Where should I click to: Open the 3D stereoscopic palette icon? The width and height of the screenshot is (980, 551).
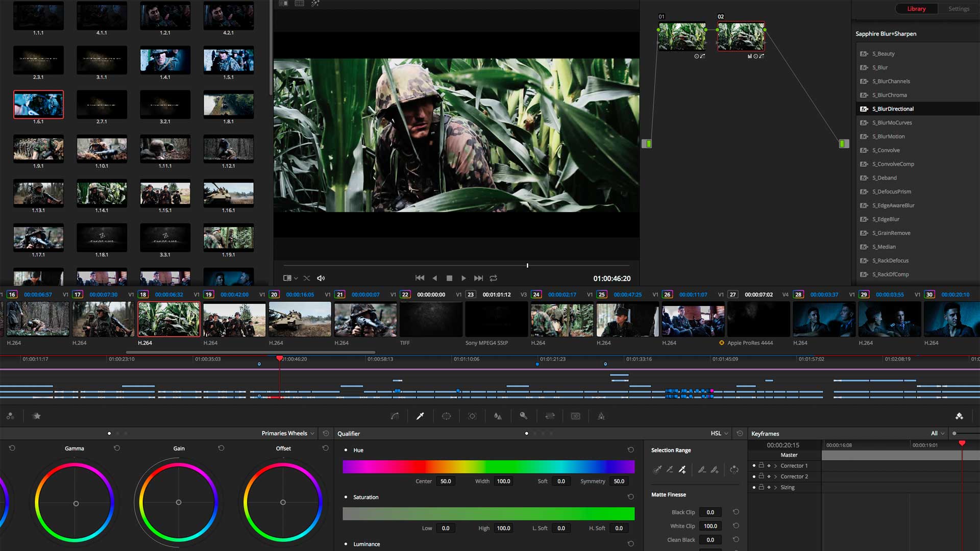575,416
